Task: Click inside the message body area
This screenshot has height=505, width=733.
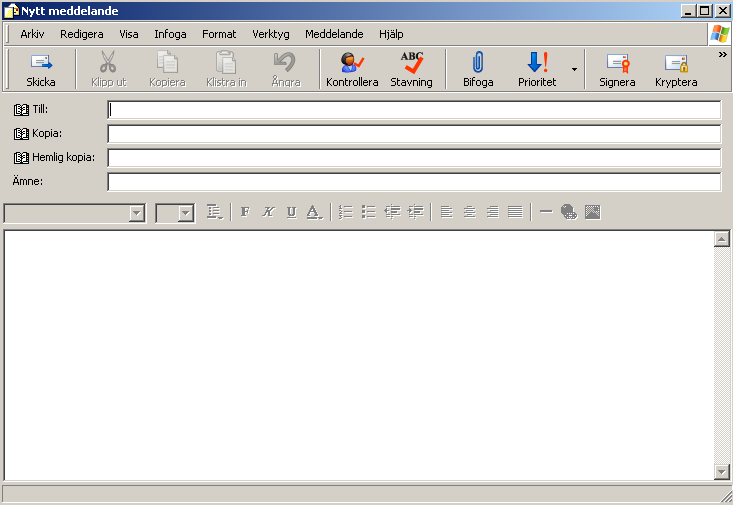Action: (x=359, y=355)
